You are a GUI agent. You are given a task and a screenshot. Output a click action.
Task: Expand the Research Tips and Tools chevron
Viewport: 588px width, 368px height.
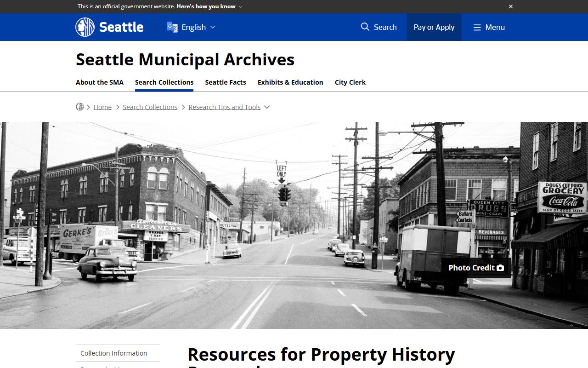point(267,107)
